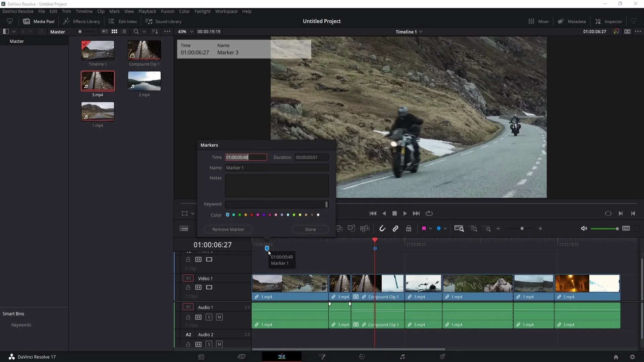
Task: Click the marker Time input field
Action: tap(246, 157)
